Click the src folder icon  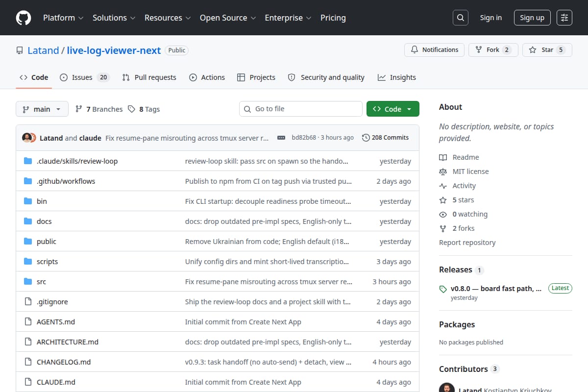pyautogui.click(x=28, y=282)
